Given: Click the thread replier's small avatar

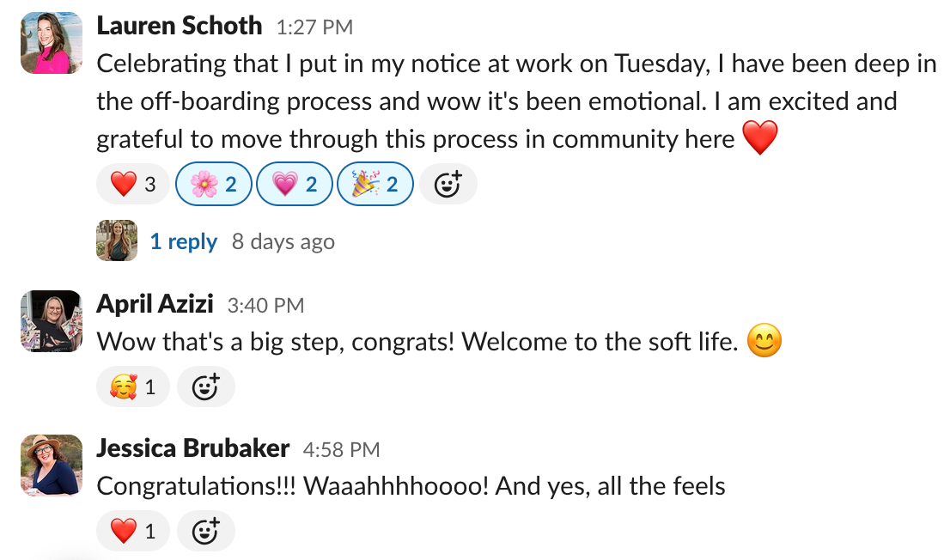Looking at the screenshot, I should [117, 241].
